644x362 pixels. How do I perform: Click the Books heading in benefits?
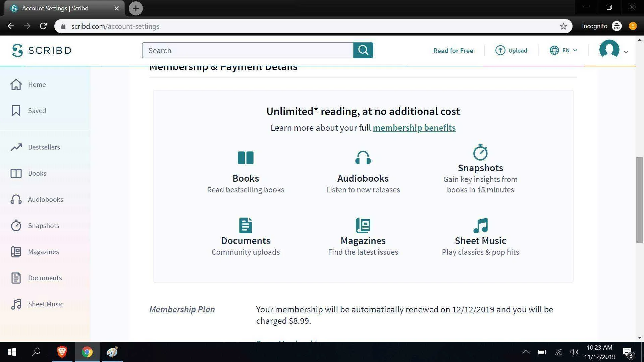[246, 178]
